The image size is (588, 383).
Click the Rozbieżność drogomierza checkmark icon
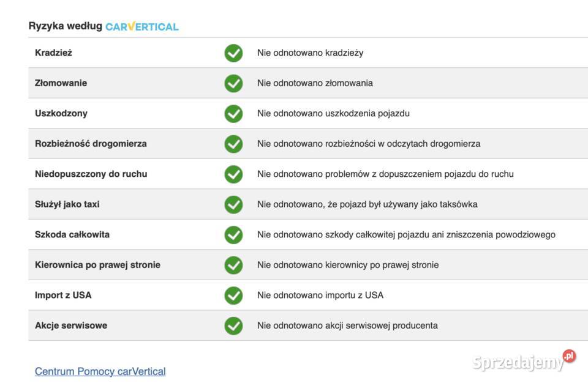[233, 144]
